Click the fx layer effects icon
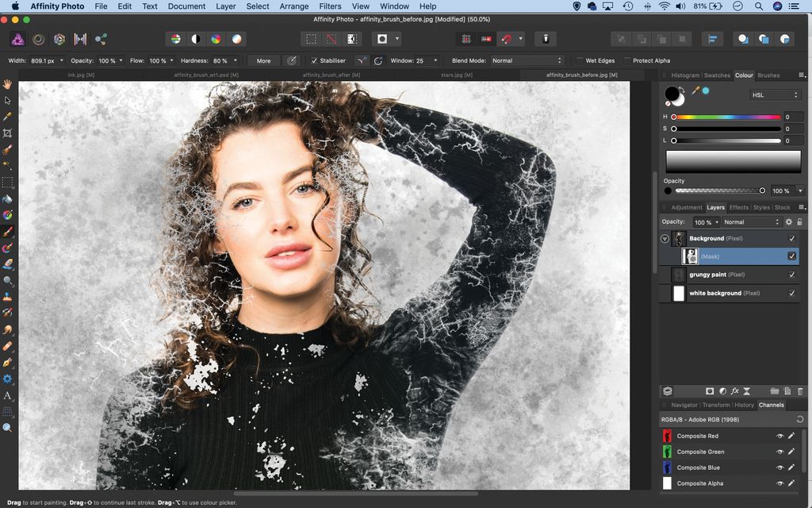 [x=736, y=391]
